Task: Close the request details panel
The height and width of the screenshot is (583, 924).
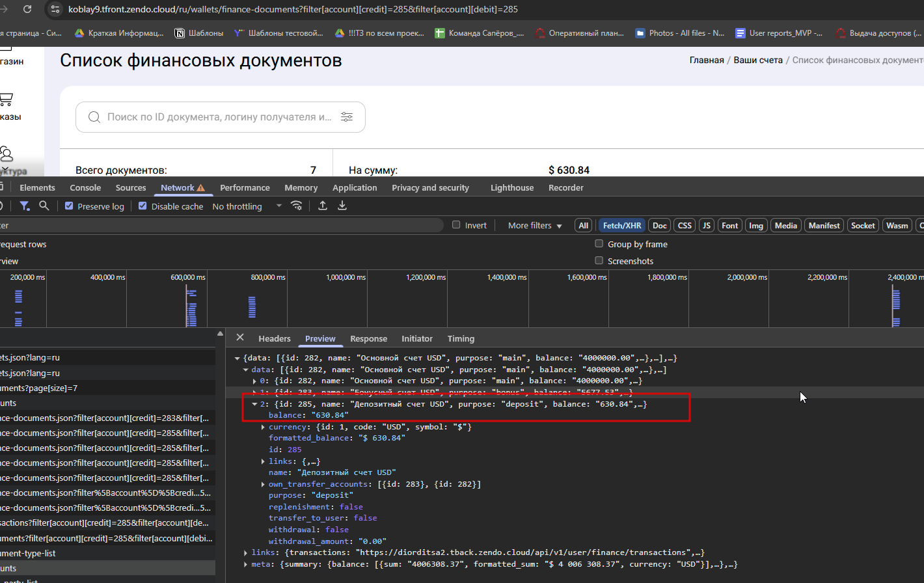Action: coord(240,337)
